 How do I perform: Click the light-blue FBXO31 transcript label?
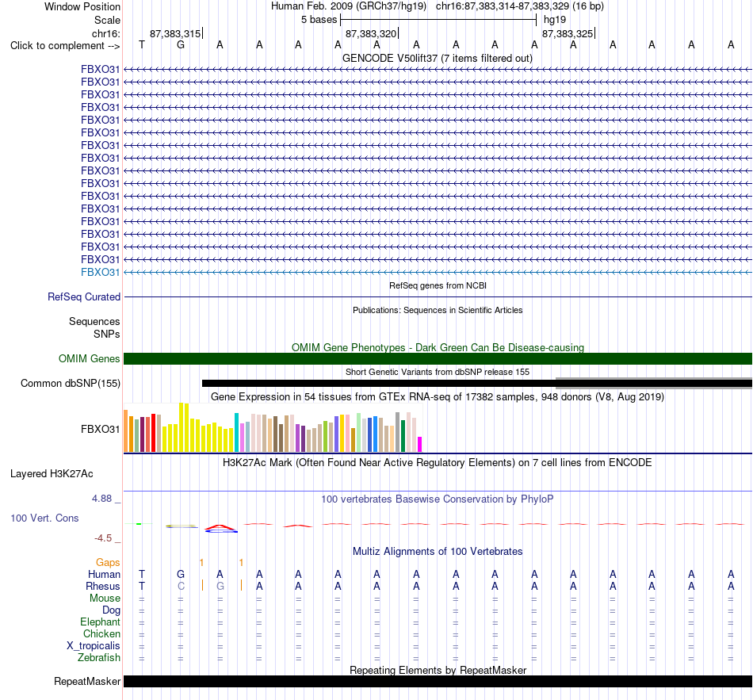click(100, 273)
